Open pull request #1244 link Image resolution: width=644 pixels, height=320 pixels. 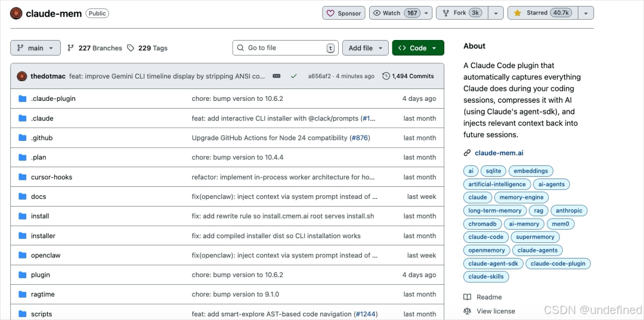tap(365, 314)
